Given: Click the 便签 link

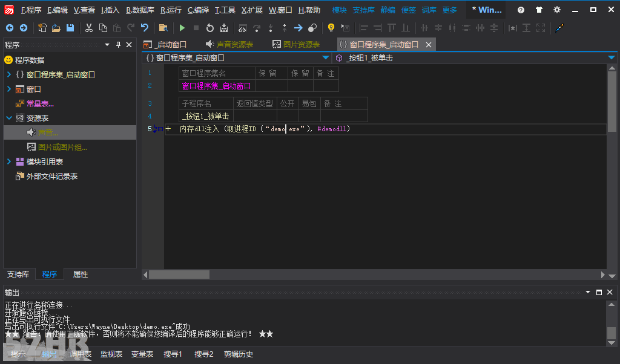Looking at the screenshot, I should point(409,10).
